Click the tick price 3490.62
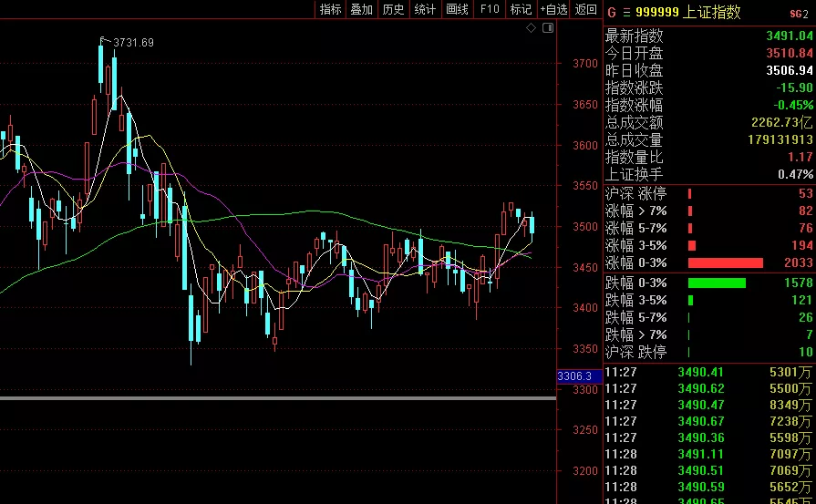The width and height of the screenshot is (816, 504). (701, 388)
